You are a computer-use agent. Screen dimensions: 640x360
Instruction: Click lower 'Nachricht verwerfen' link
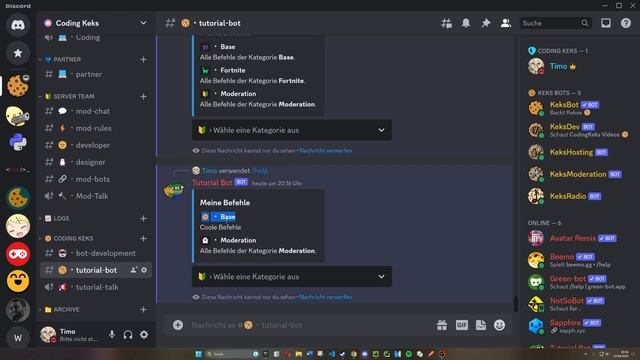click(326, 297)
